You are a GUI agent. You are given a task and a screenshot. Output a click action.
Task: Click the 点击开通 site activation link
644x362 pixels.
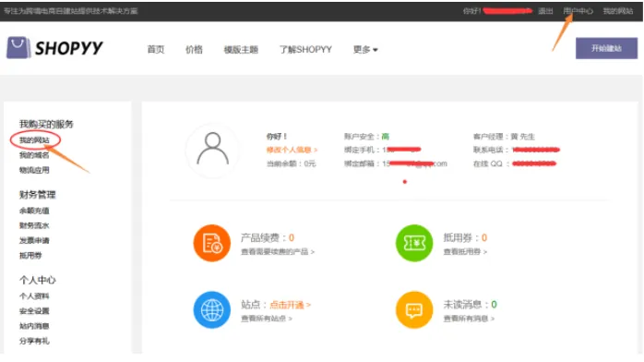290,305
